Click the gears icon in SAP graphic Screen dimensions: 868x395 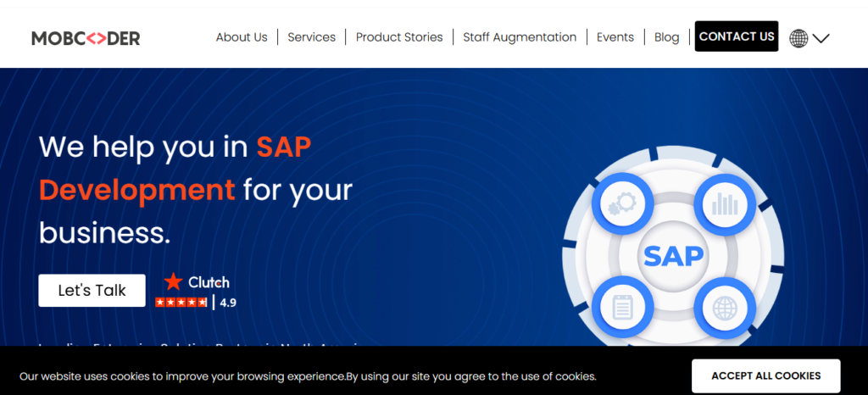coord(622,204)
